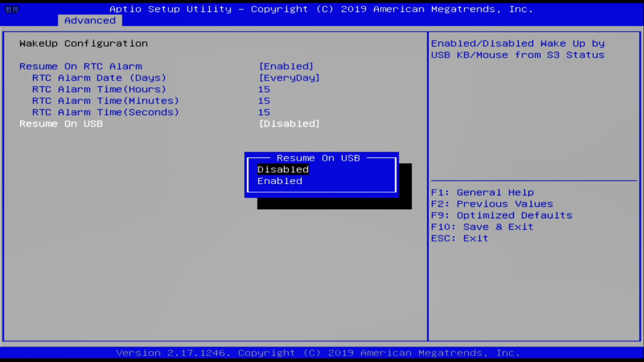Click F9: Optimized Defaults hint

tap(501, 215)
